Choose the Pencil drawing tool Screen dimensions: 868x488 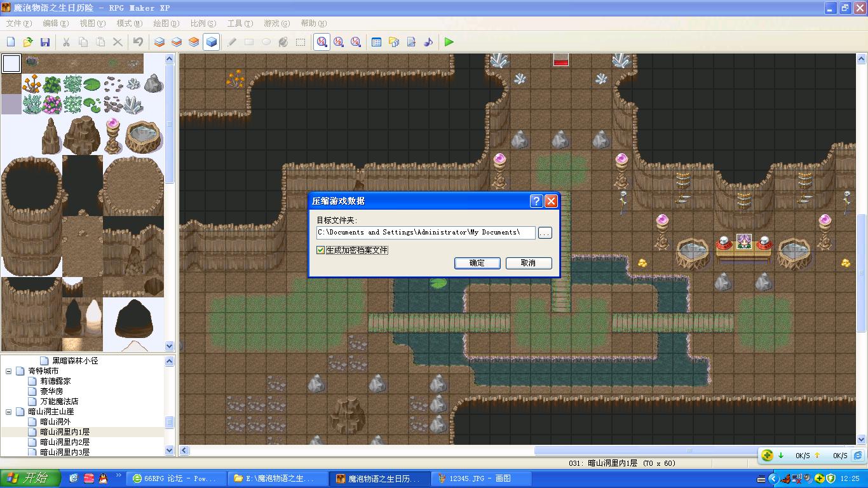point(232,42)
